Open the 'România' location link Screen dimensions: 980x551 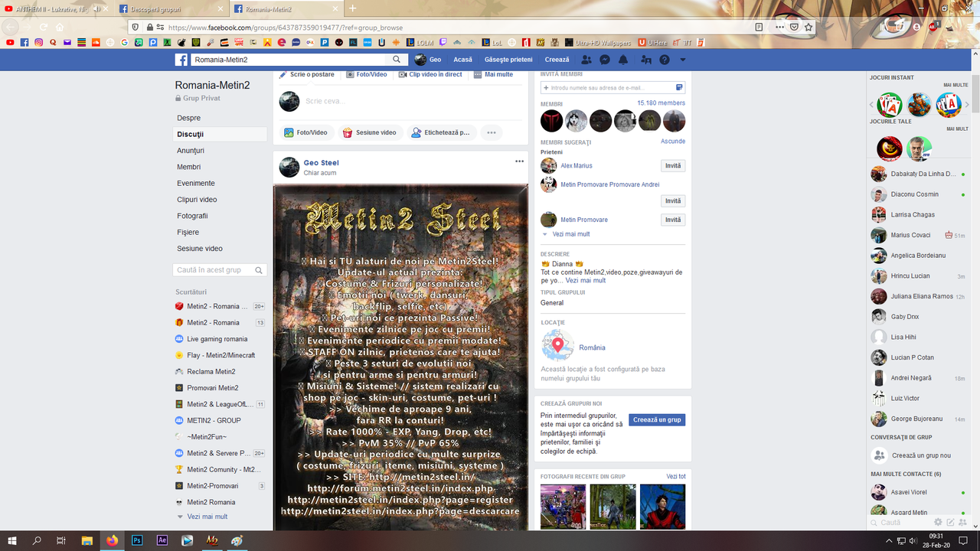[x=592, y=347]
